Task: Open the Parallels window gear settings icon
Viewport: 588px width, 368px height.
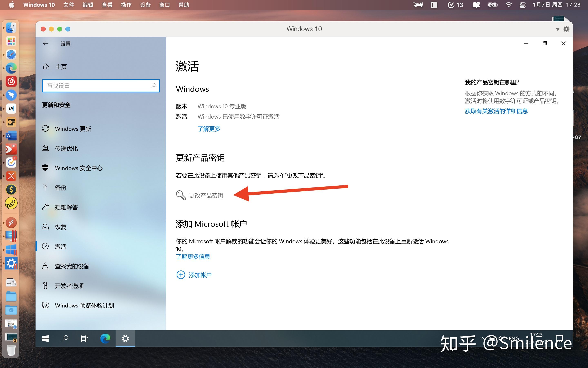Action: pos(566,29)
